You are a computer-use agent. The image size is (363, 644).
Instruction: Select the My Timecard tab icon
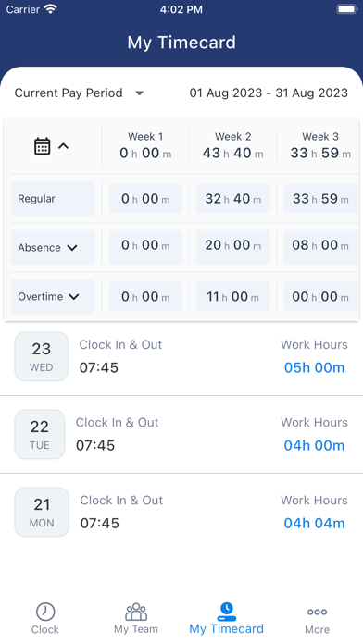(227, 612)
